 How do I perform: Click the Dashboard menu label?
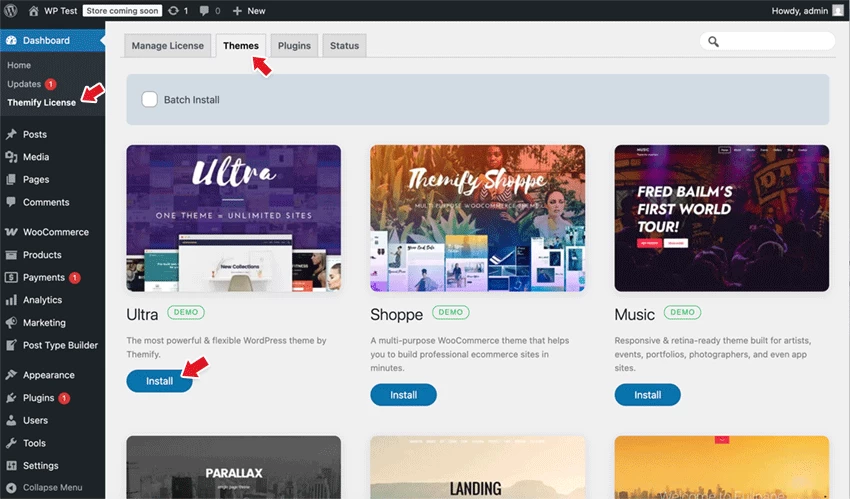pos(46,41)
